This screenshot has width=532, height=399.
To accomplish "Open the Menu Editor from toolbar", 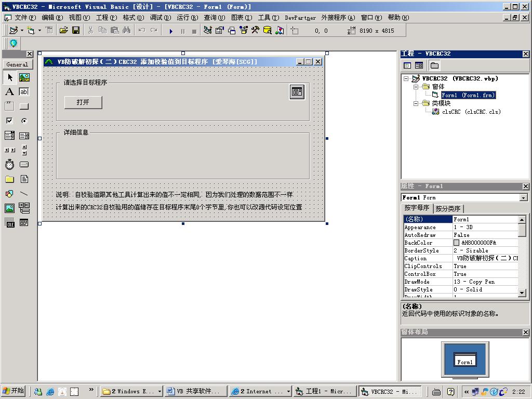I will pyautogui.click(x=49, y=31).
